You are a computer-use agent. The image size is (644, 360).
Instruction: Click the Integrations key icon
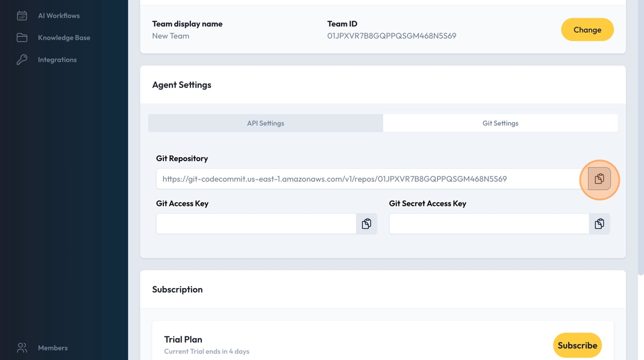(x=22, y=60)
